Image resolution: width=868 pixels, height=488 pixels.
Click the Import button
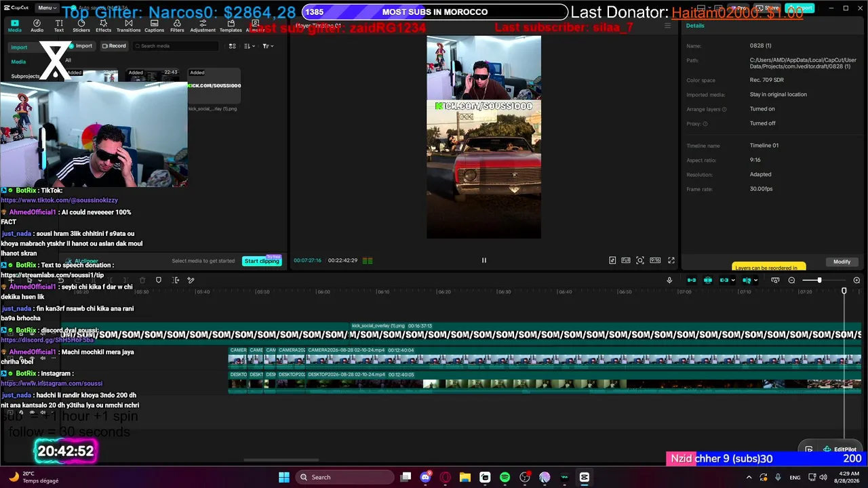tap(81, 46)
